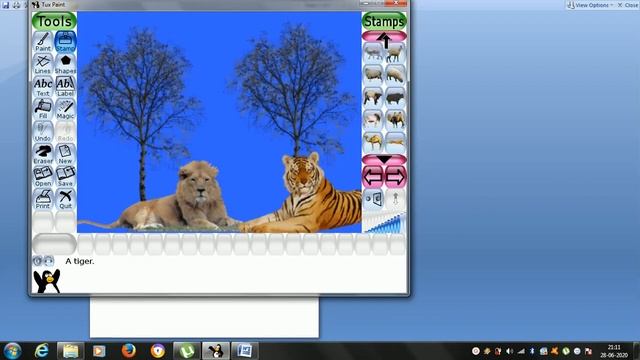Image resolution: width=640 pixels, height=360 pixels.
Task: Open the volume control in tray
Action: click(x=509, y=351)
